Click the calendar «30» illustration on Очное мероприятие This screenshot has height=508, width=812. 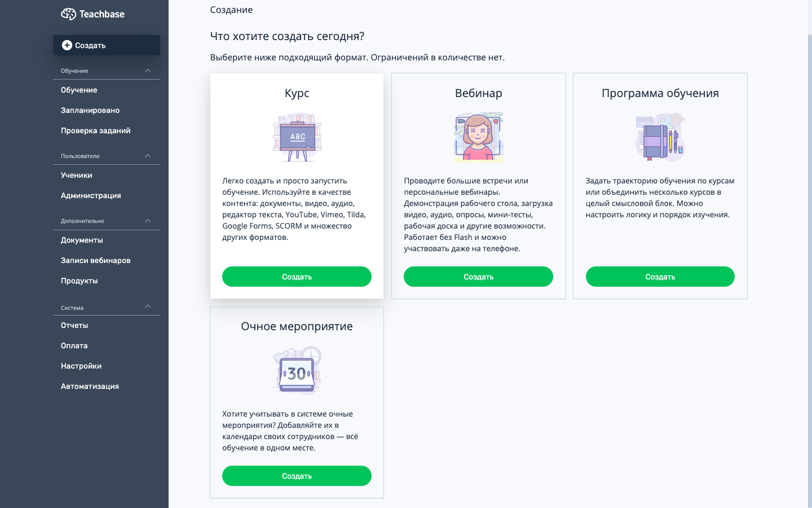[x=297, y=370]
